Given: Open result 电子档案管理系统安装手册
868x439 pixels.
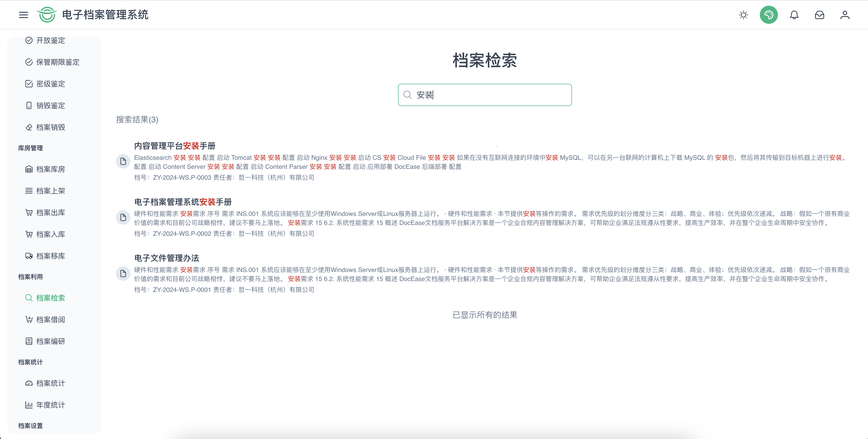Looking at the screenshot, I should tap(183, 202).
